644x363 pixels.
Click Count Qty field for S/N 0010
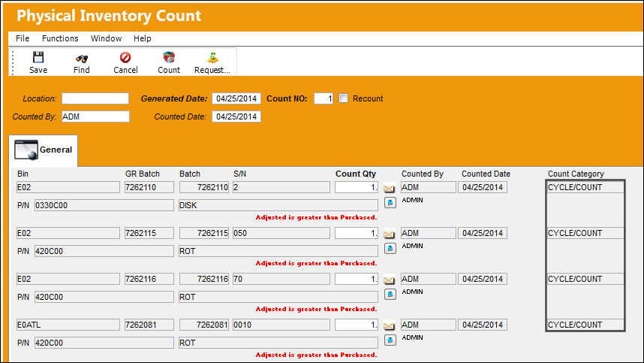click(356, 325)
